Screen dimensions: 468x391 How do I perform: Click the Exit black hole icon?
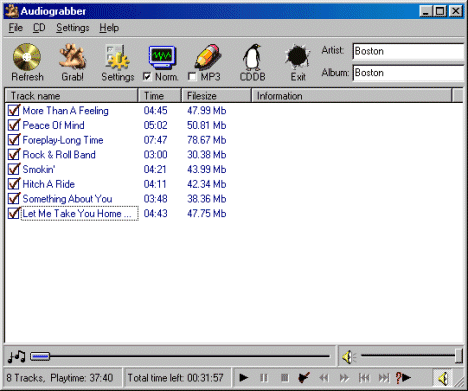pos(297,57)
